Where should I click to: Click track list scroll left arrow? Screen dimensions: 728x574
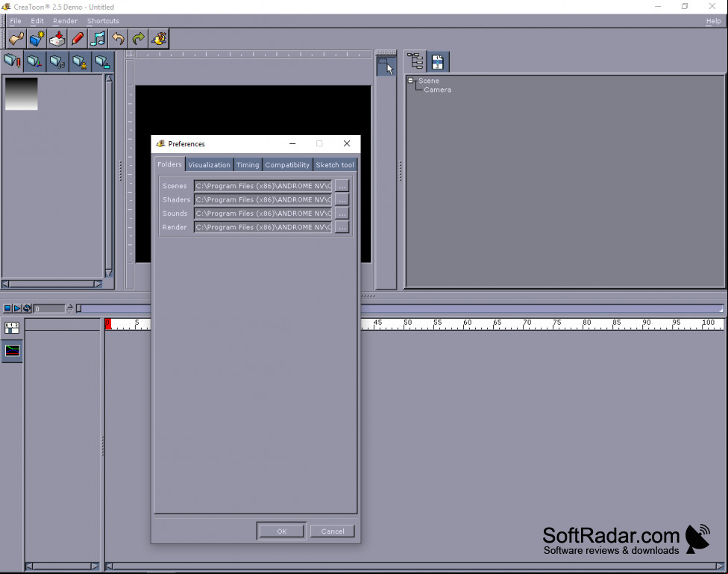click(x=29, y=566)
